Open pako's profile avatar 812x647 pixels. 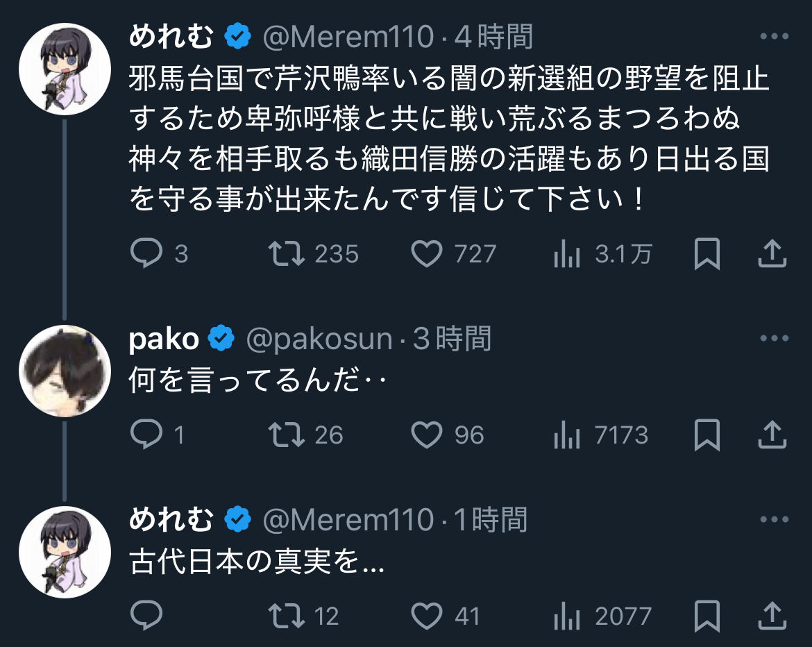tap(65, 371)
